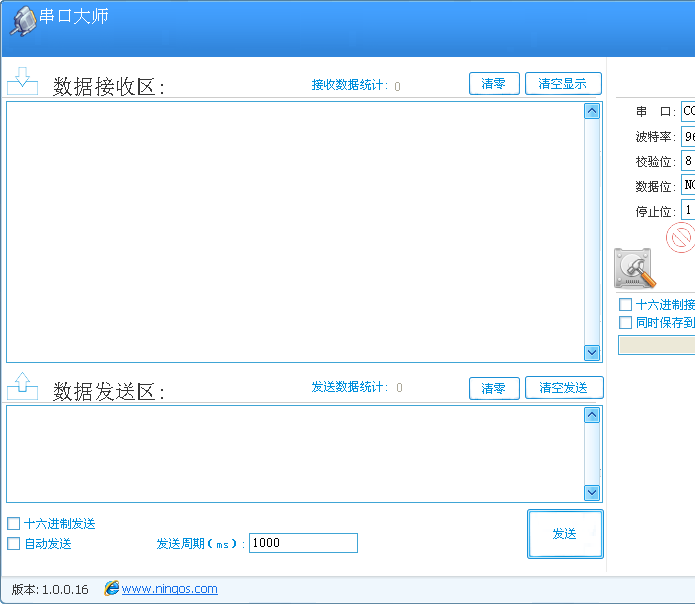The height and width of the screenshot is (604, 695).
Task: Click the beige save path field
Action: 657,345
